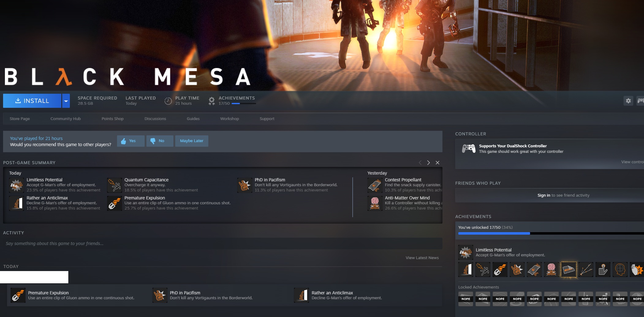644x317 pixels.
Task: Open game settings with the gear icon
Action: point(628,101)
